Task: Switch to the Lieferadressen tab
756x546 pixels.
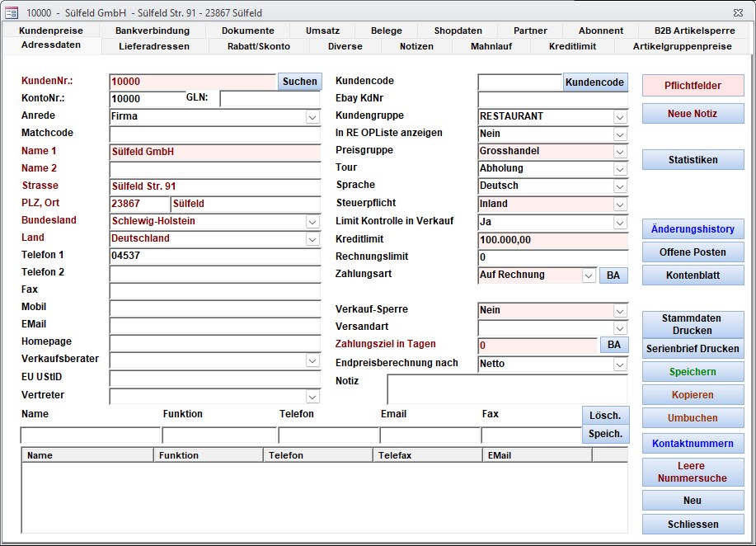Action: coord(154,46)
